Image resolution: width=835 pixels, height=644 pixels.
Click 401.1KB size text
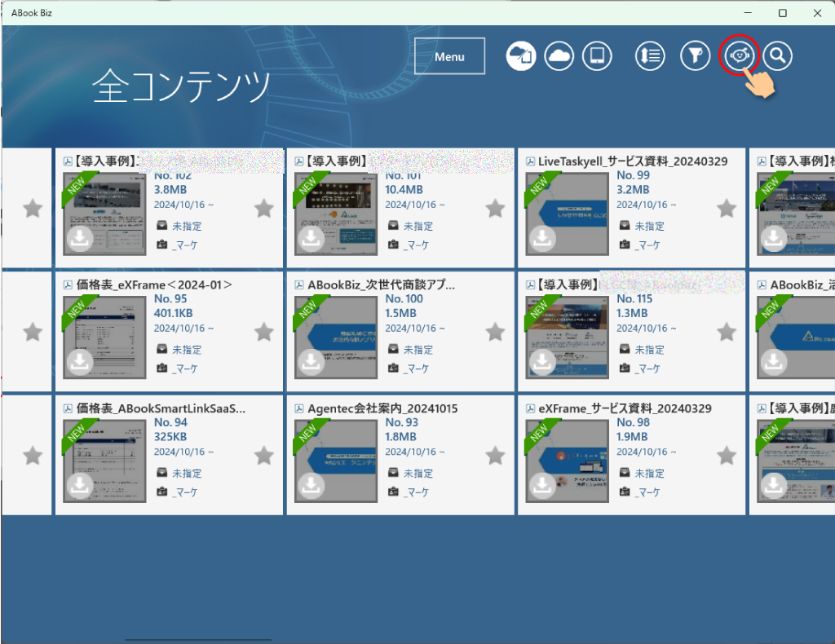click(173, 313)
